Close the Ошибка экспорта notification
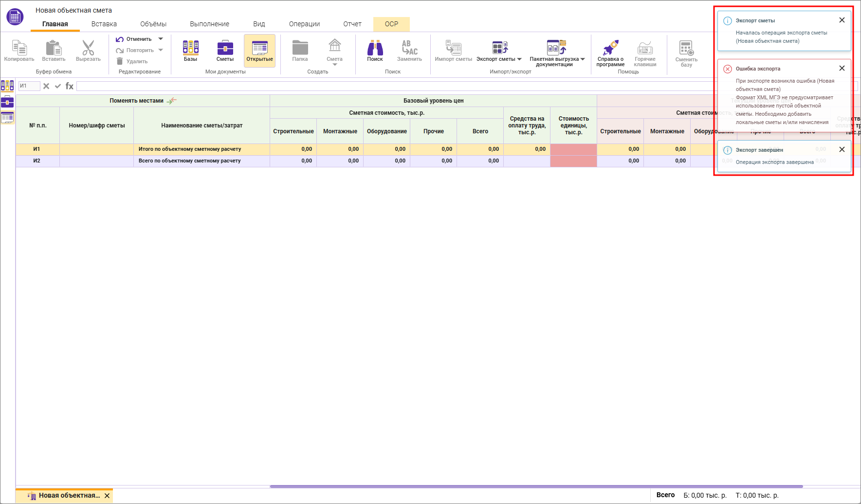This screenshot has height=504, width=861. [842, 68]
